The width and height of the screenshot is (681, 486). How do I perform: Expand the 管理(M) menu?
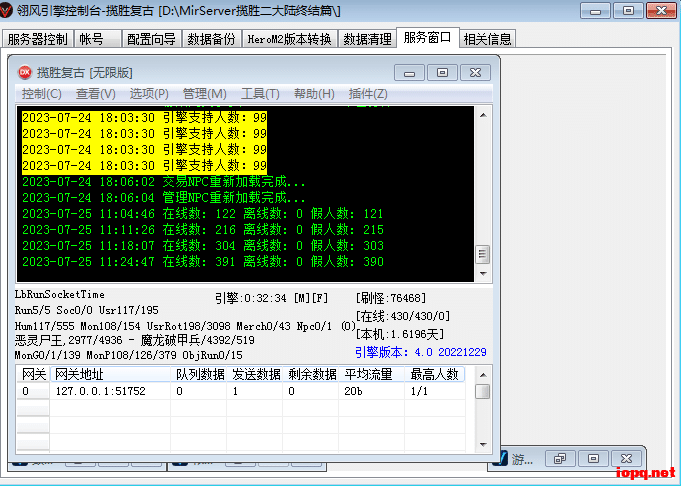click(x=204, y=94)
